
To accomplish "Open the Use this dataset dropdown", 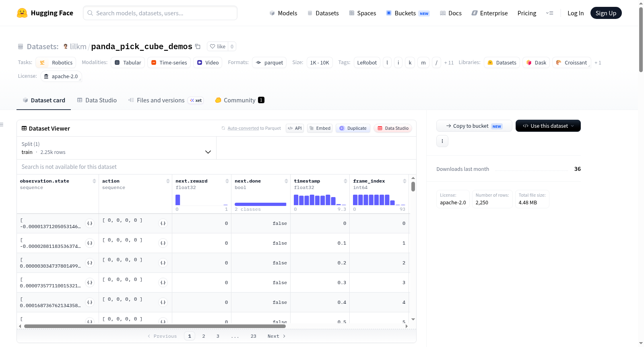I will [x=548, y=126].
